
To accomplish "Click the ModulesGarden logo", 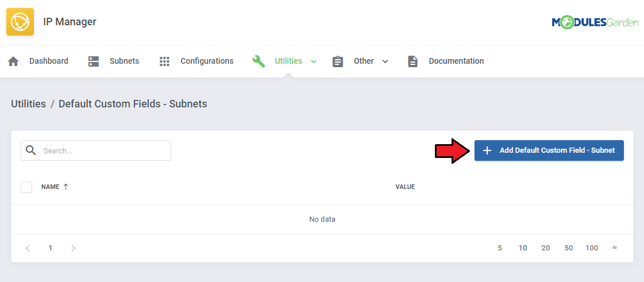I will click(595, 22).
